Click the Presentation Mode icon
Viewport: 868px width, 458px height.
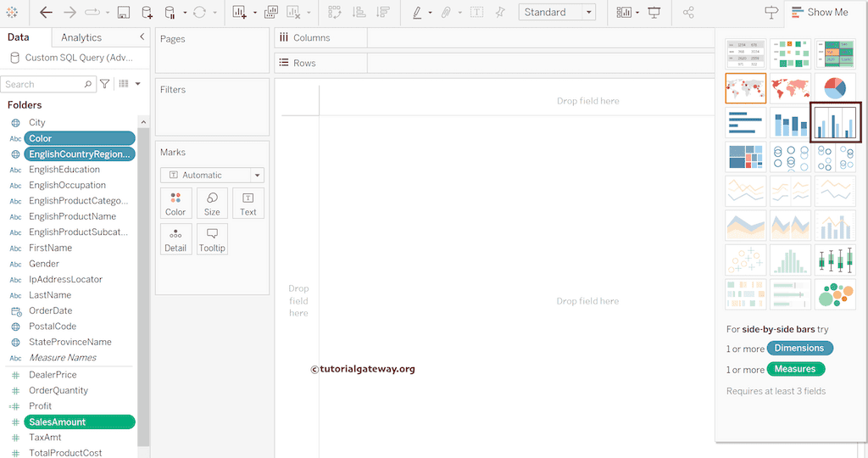654,13
